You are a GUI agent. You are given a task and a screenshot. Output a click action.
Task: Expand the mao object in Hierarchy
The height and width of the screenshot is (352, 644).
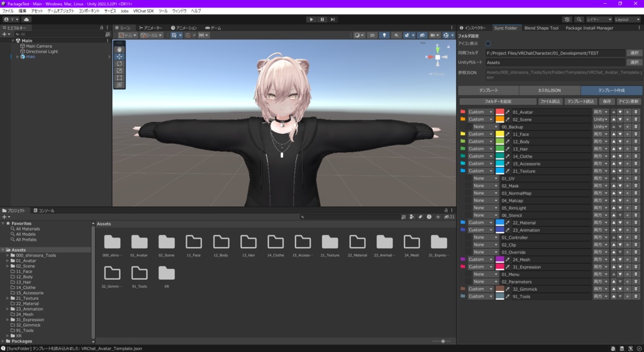(17, 57)
